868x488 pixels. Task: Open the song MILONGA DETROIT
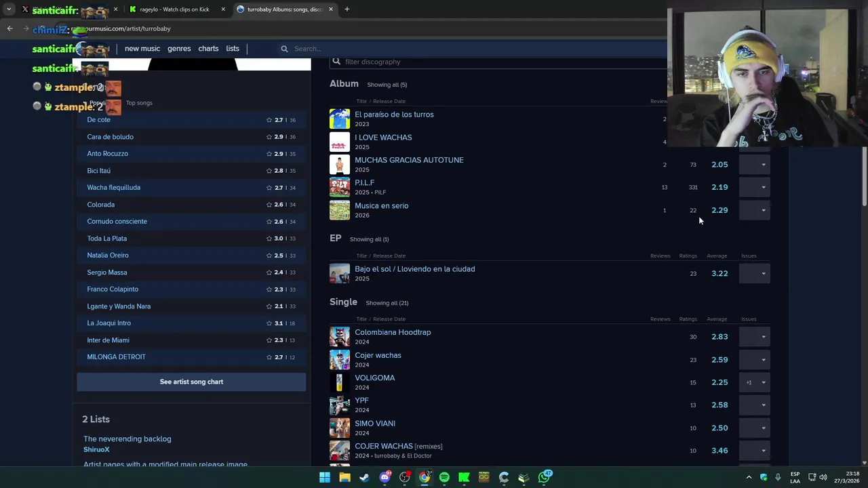pos(117,357)
